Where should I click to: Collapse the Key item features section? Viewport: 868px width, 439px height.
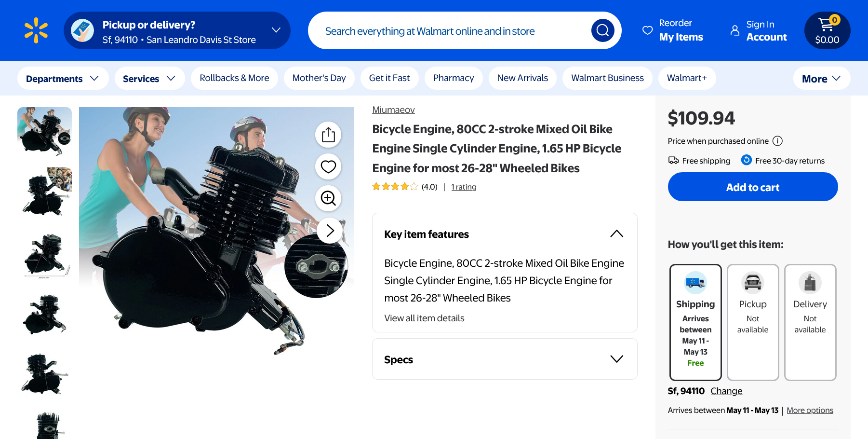616,234
